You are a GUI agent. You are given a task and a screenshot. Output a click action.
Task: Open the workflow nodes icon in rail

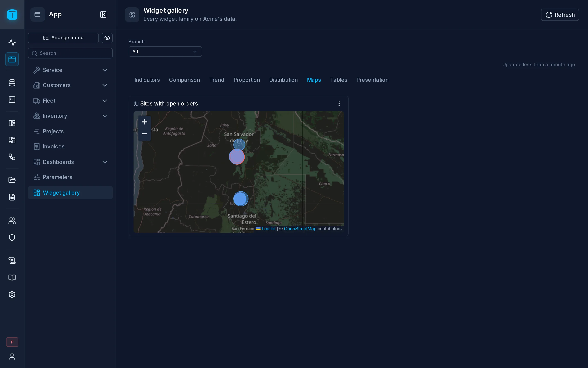click(x=12, y=157)
